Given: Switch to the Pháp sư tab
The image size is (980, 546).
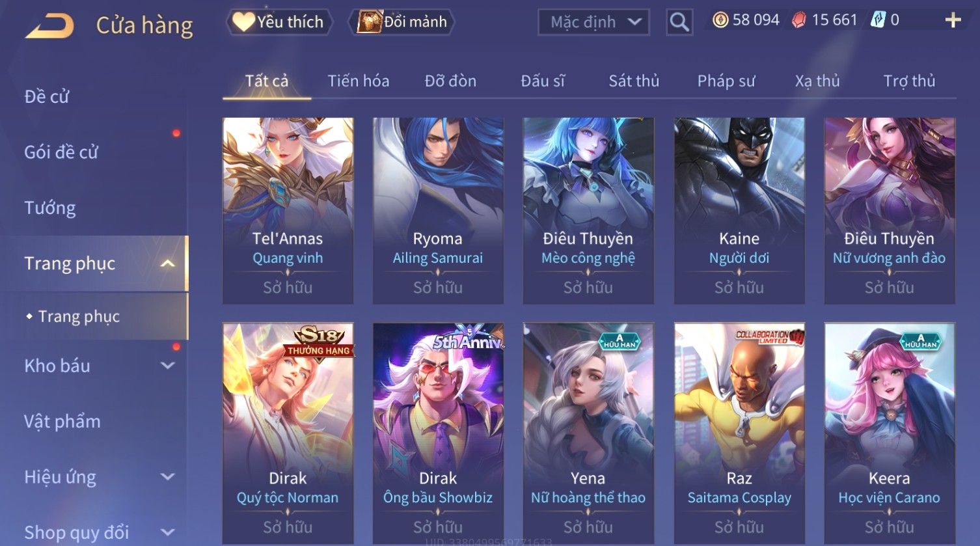Looking at the screenshot, I should (726, 81).
